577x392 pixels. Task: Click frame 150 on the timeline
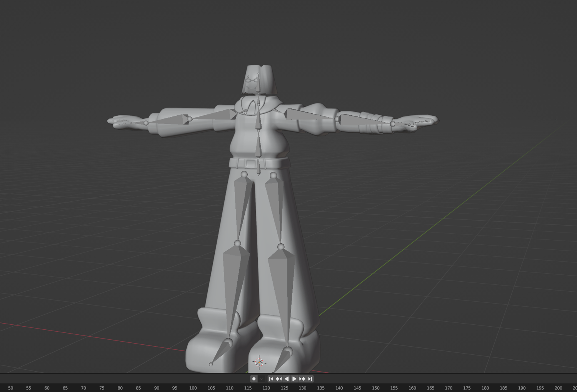(x=375, y=387)
